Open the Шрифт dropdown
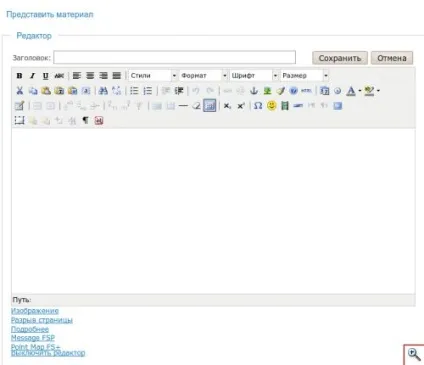Image resolution: width=424 pixels, height=365 pixels. pyautogui.click(x=254, y=76)
